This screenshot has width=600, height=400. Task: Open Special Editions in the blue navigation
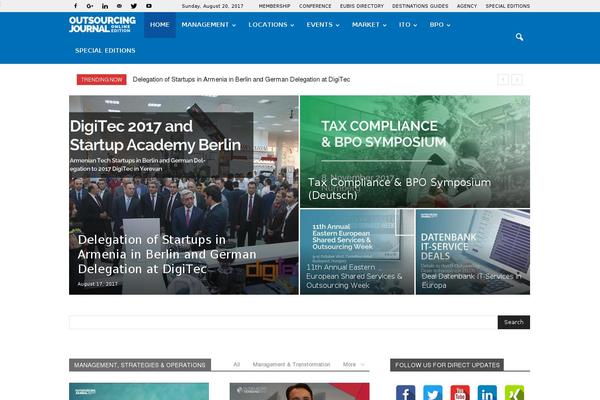tap(105, 51)
